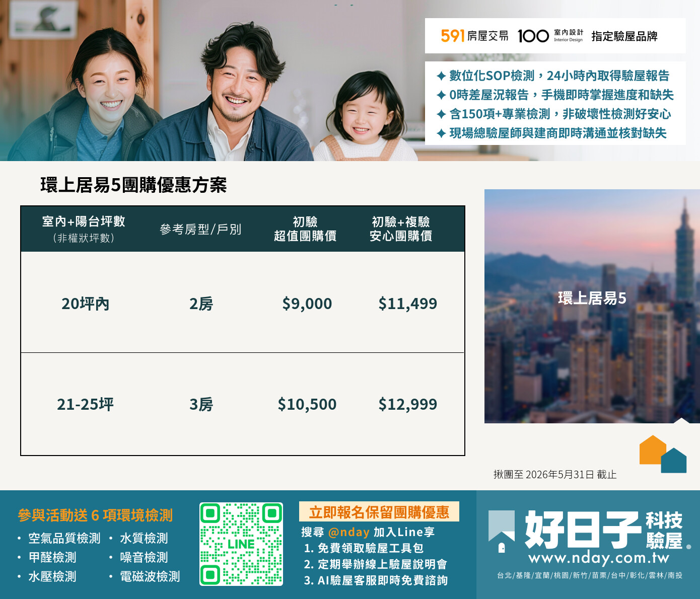The image size is (700, 599).
Task: Click the diamond bullet beside 現場總驗屋師
Action: (441, 133)
